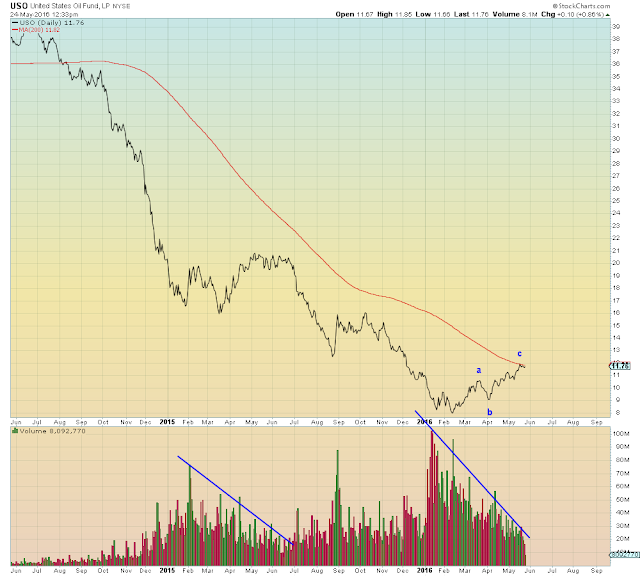
Task: Click the 30 price axis label
Action: coord(616,139)
